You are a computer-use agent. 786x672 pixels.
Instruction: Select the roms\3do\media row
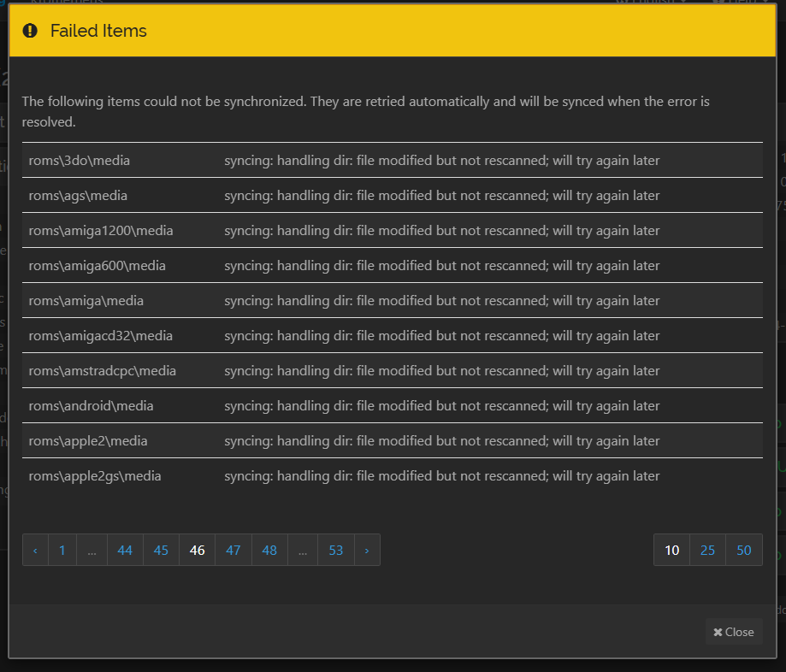[80, 160]
